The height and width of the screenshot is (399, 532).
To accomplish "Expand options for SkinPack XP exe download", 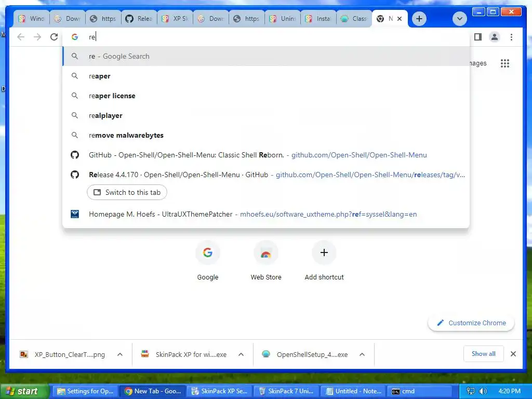I will pyautogui.click(x=241, y=354).
